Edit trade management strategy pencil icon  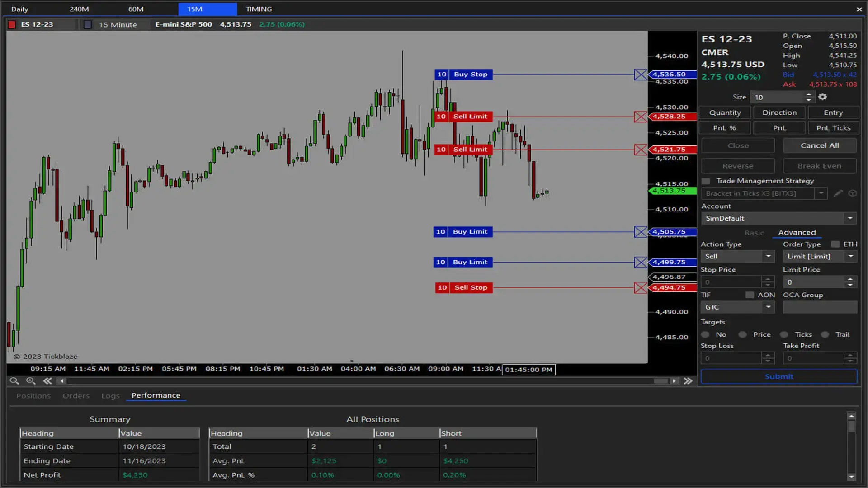(x=838, y=193)
